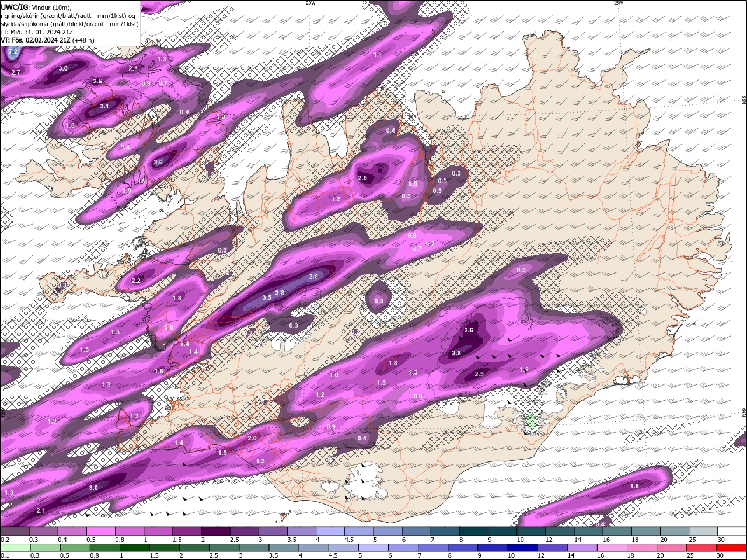The image size is (747, 560).
Task: Pick pale green swatch between 0.1 and 0.3
Action: (15, 548)
